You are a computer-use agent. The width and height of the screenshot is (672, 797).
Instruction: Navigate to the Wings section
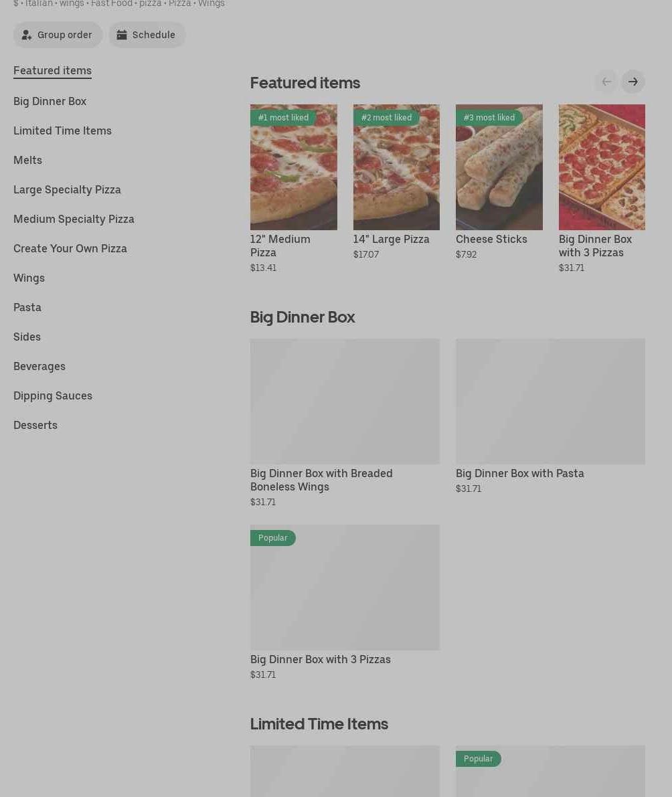pyautogui.click(x=29, y=278)
